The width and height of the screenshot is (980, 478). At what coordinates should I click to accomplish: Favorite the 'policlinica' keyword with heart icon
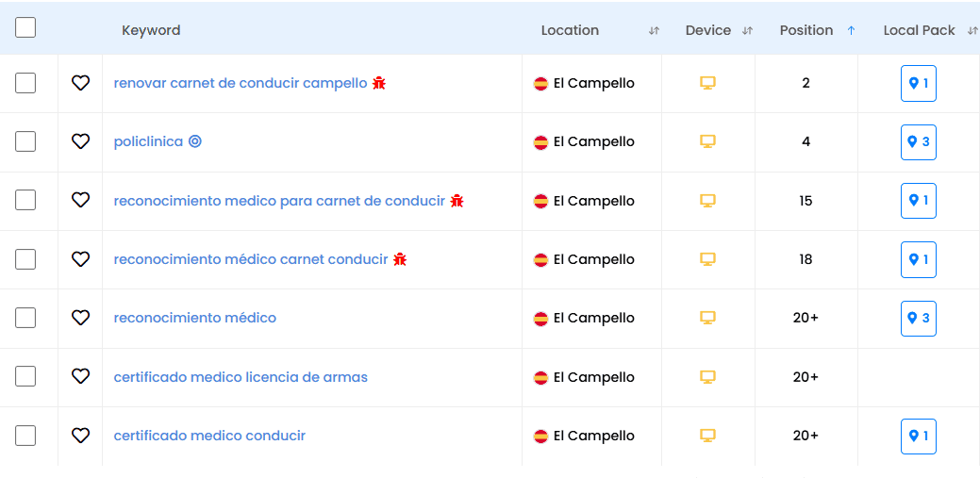point(80,141)
